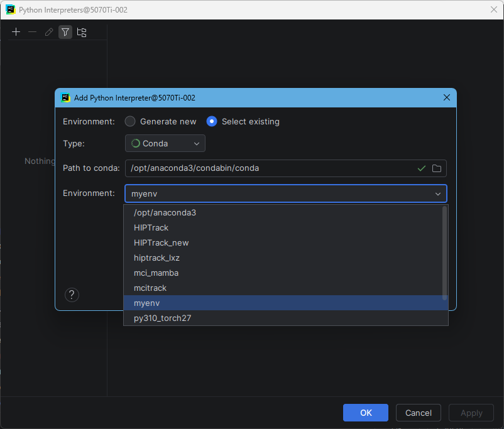
Task: Close the Add Python Interpreter dialog
Action: pyautogui.click(x=446, y=98)
